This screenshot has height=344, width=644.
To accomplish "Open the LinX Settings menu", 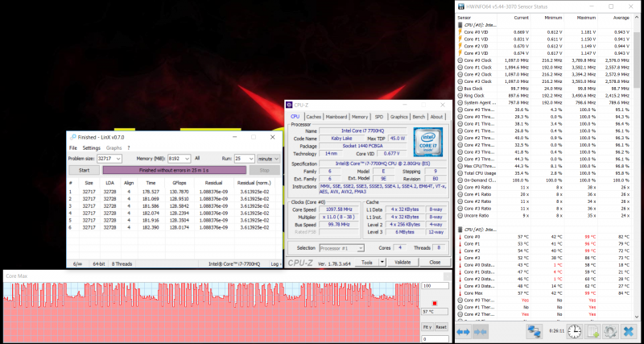I will (91, 148).
